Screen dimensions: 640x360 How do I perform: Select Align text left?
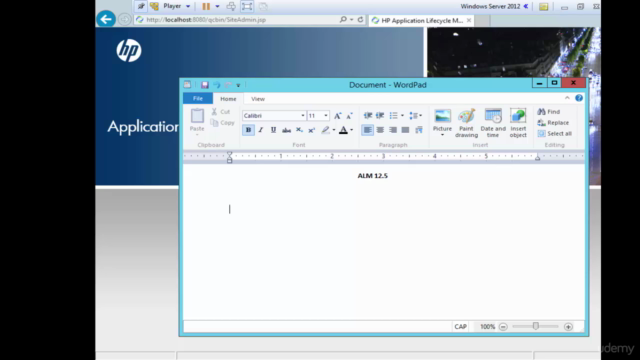(367, 130)
